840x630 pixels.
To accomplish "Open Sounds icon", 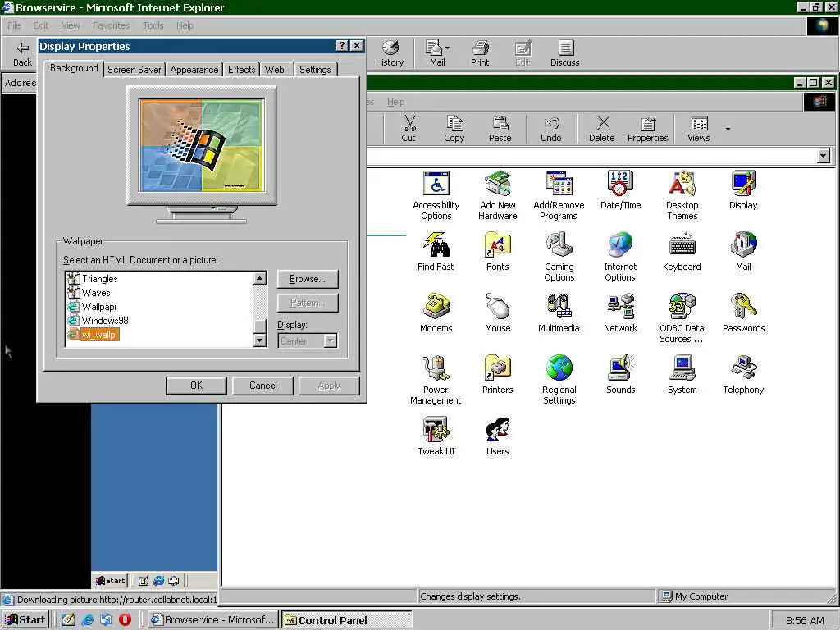I will click(620, 374).
